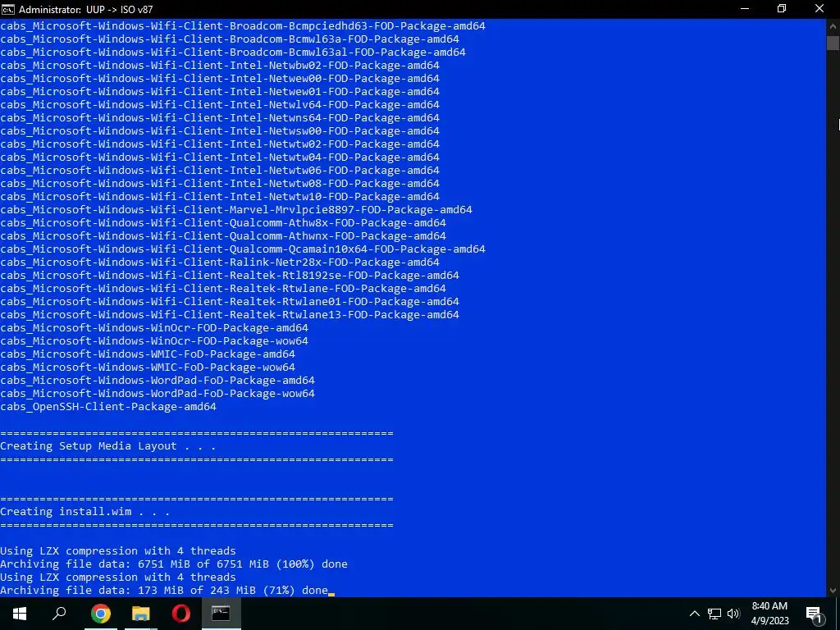
Task: Show hidden system tray icons
Action: click(694, 614)
